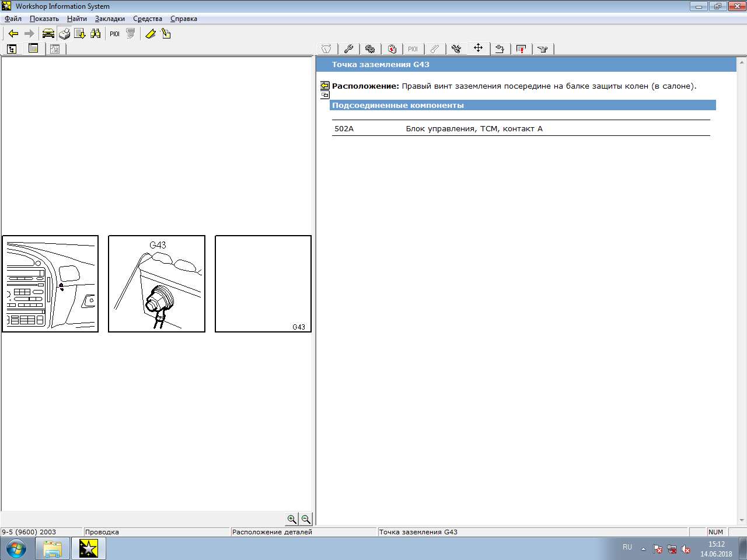Click the printer icon
The image size is (747, 560).
(x=64, y=34)
